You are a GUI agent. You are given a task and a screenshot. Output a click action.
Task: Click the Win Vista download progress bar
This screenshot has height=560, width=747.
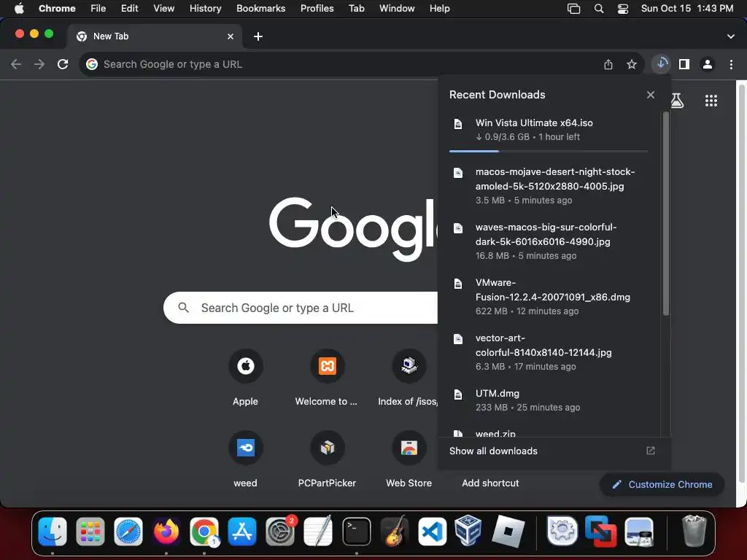click(x=549, y=152)
